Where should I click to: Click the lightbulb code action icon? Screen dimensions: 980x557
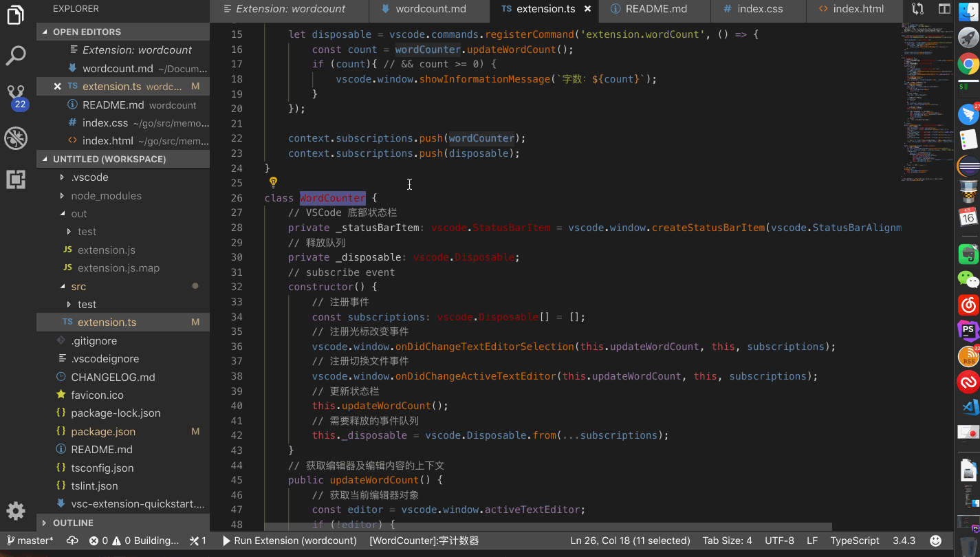[273, 182]
